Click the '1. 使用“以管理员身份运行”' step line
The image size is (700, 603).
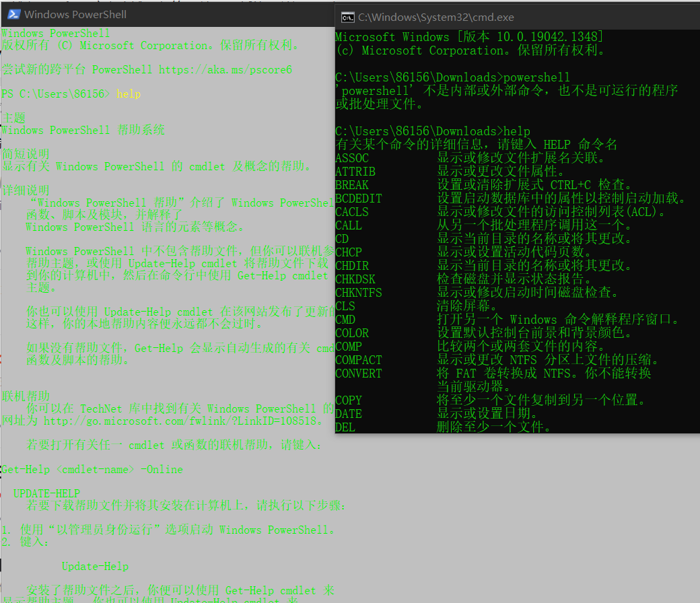(x=168, y=530)
